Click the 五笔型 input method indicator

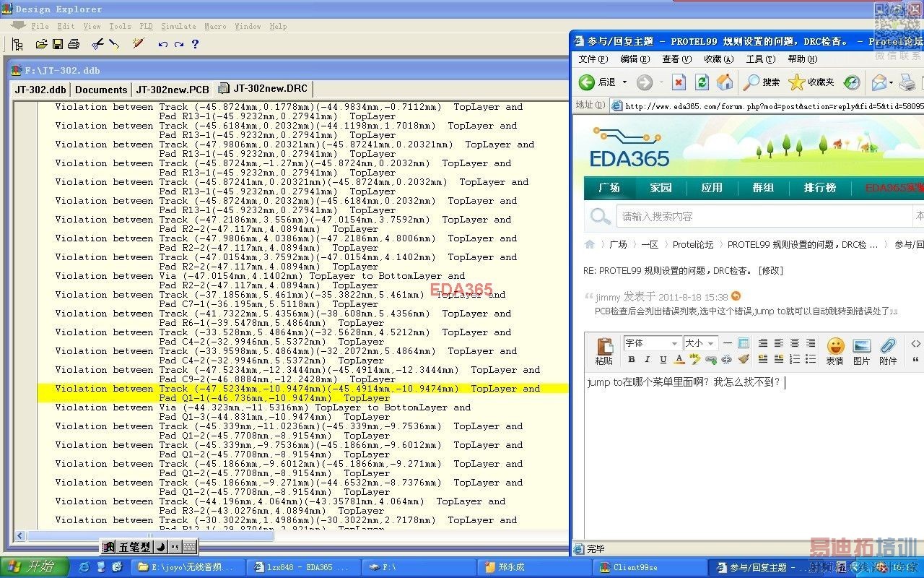pos(135,547)
